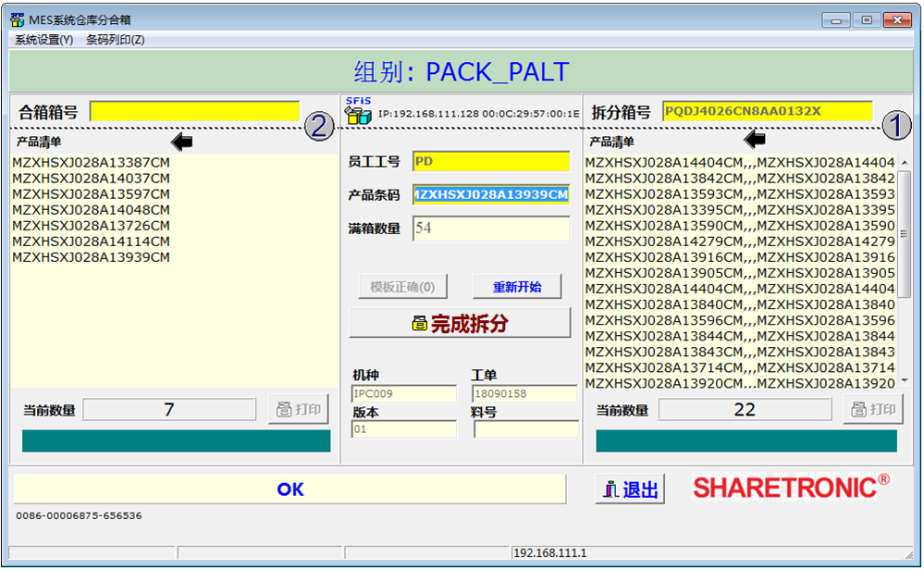Click the black arrow above left product list

pyautogui.click(x=181, y=142)
